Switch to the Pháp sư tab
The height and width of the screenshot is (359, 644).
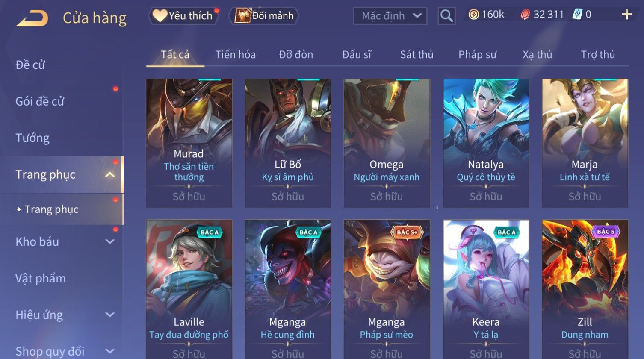(477, 54)
